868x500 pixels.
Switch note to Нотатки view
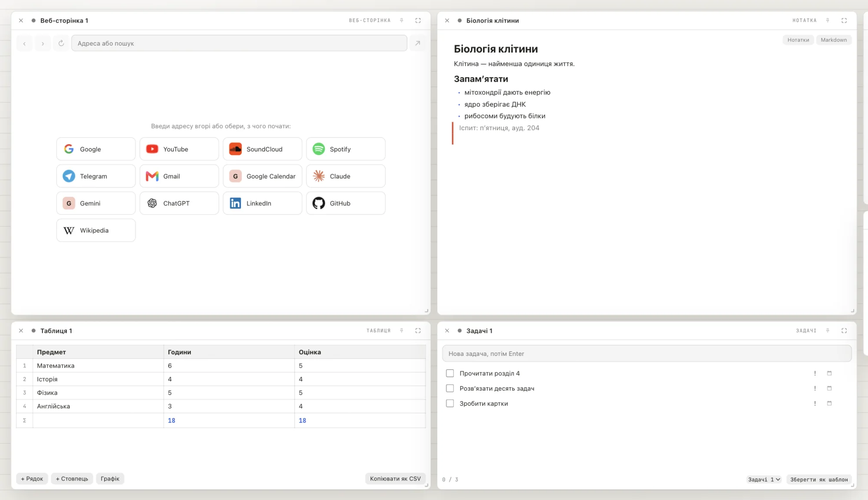point(798,40)
